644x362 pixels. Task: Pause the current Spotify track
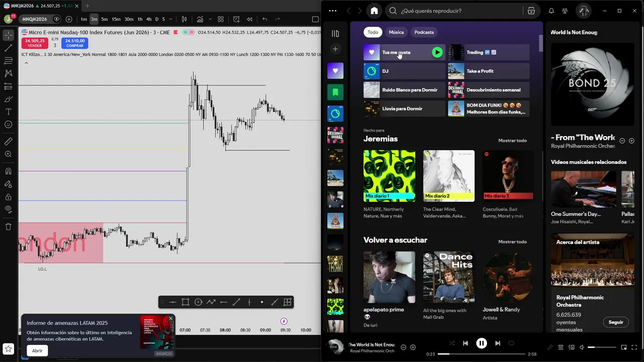point(481,343)
